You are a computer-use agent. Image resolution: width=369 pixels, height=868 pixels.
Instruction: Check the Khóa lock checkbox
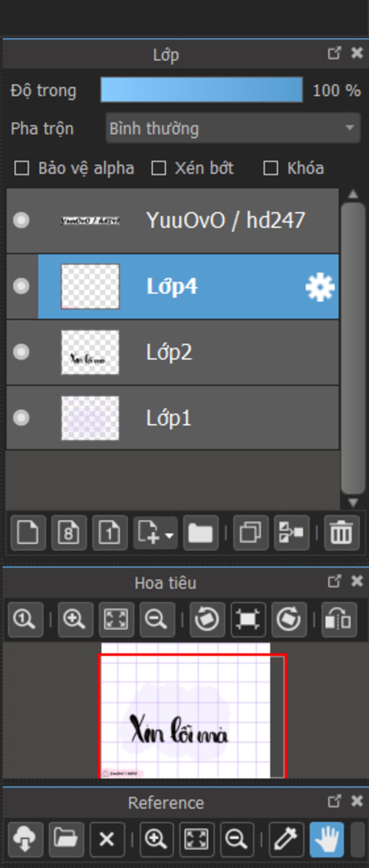tap(271, 168)
